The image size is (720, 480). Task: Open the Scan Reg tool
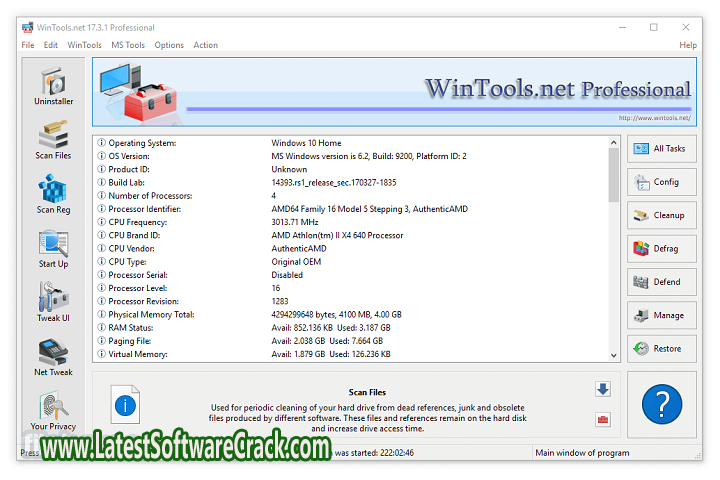(x=53, y=195)
